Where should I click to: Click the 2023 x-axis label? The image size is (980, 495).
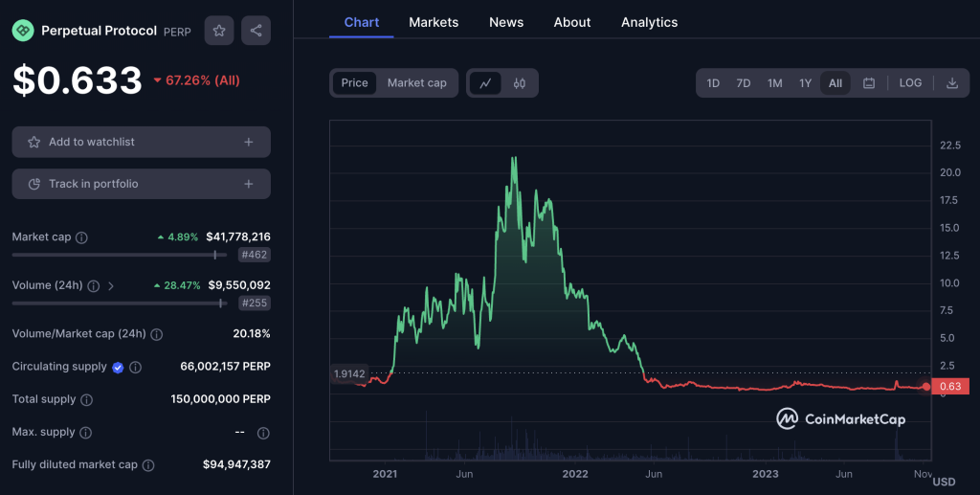tap(765, 474)
